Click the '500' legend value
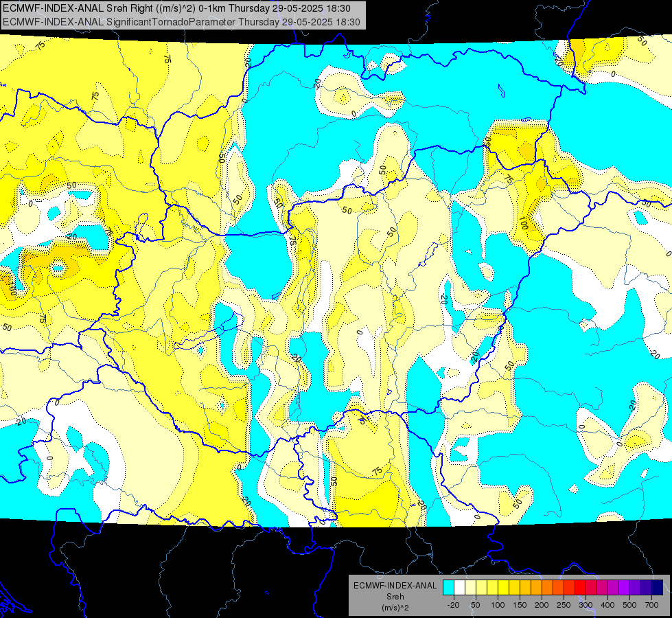 [x=629, y=605]
